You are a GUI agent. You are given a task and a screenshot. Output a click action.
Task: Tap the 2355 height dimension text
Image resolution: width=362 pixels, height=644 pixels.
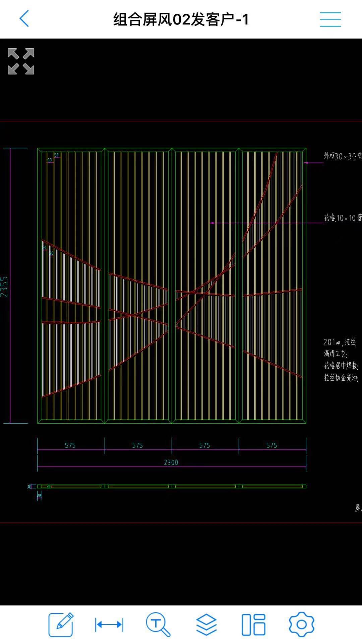4,286
